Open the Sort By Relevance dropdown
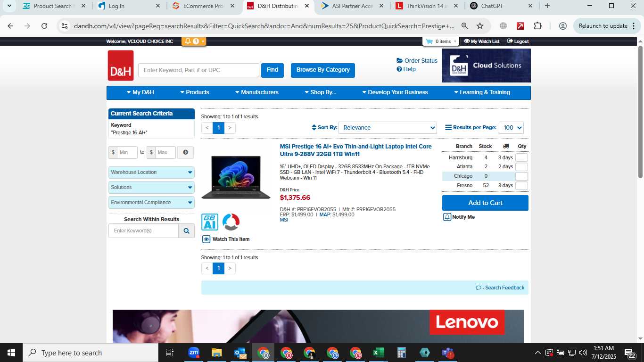 pos(388,128)
